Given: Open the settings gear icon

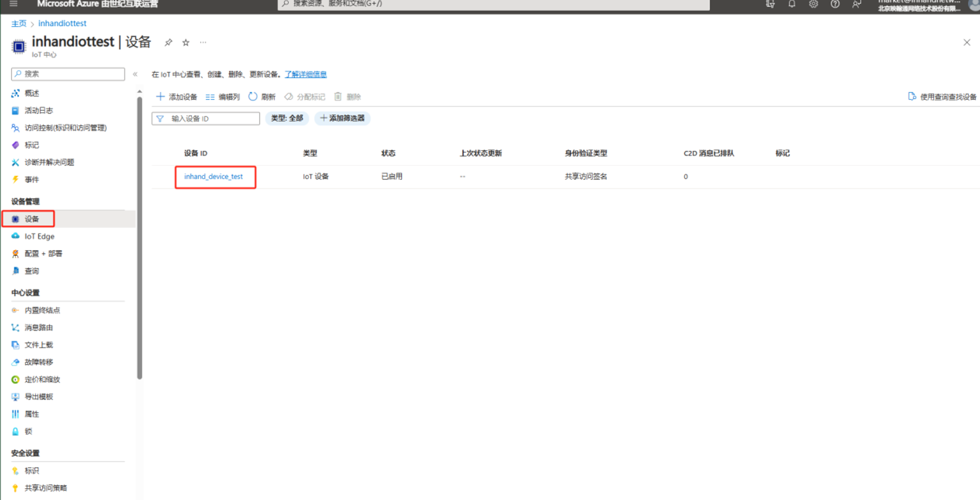Looking at the screenshot, I should pos(813,4).
